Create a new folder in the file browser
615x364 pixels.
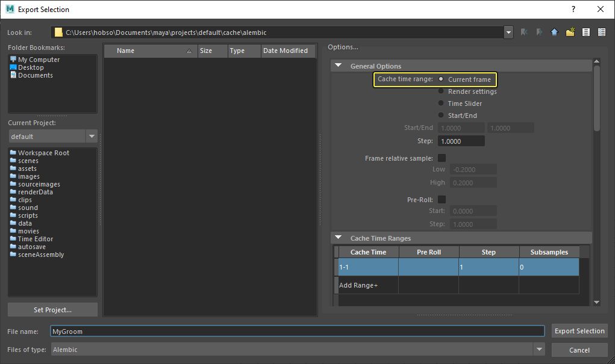(570, 32)
